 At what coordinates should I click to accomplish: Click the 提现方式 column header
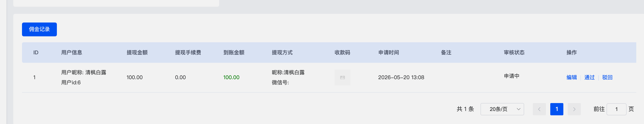pyautogui.click(x=282, y=53)
